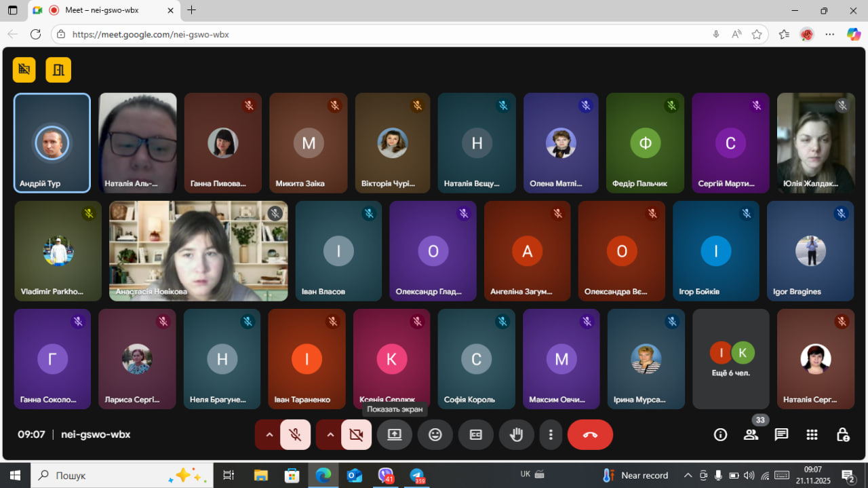Toggle the microphone mute button
Viewport: 868px width, 488px height.
click(295, 435)
